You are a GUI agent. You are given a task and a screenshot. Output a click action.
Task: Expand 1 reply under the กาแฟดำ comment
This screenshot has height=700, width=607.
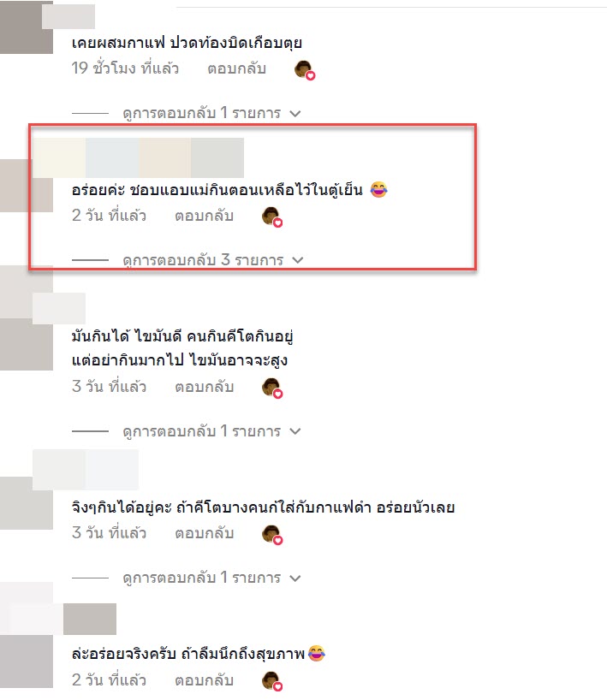[211, 578]
